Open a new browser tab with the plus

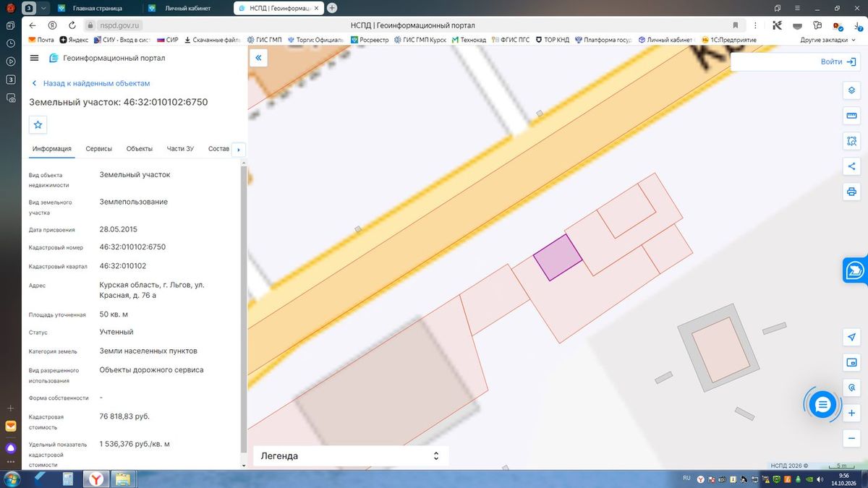tap(332, 8)
